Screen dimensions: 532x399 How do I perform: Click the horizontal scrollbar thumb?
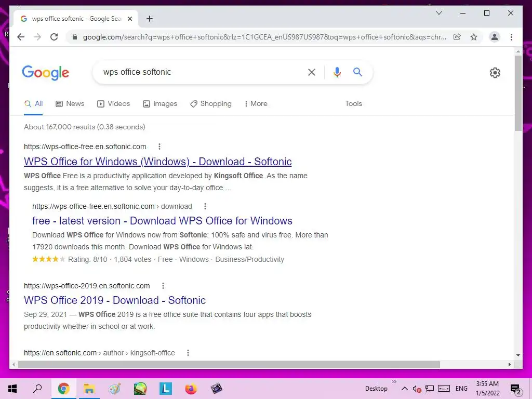(x=229, y=364)
